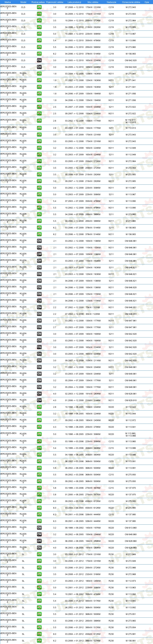This screenshot has height=644, width=153.
Task: Click the petrol icon in the SL M 113.995 row
Action: coord(39,601)
